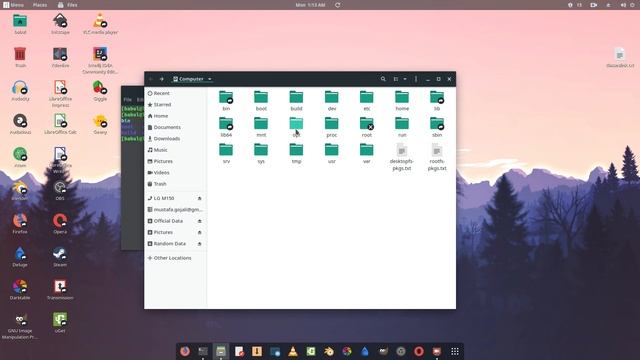The height and width of the screenshot is (360, 640).
Task: Open the top panel Menu
Action: click(x=13, y=5)
